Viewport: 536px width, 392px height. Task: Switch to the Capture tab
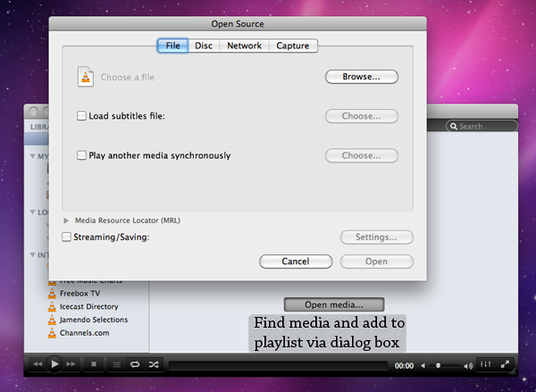[x=293, y=46]
